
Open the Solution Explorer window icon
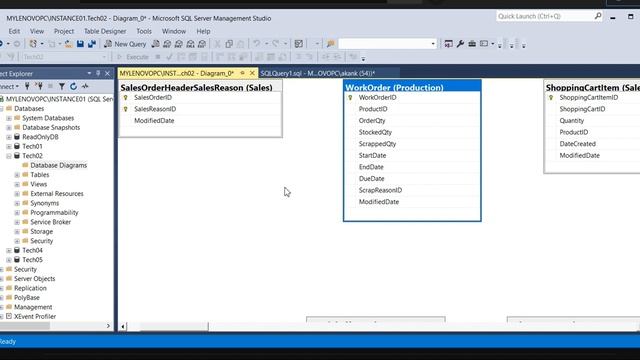pyautogui.click(x=448, y=44)
